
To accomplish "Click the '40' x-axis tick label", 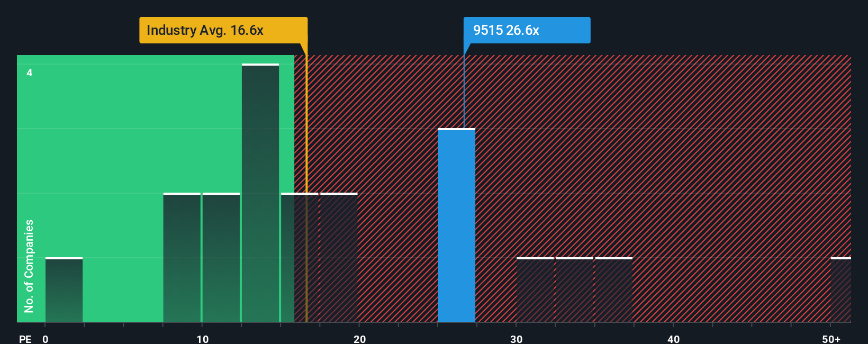I will 673,339.
